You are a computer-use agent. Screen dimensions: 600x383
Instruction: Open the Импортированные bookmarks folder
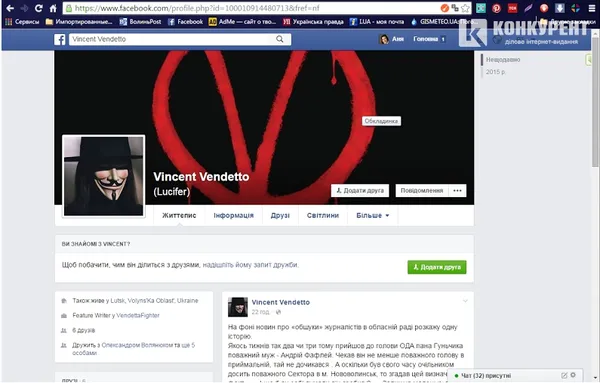click(79, 22)
